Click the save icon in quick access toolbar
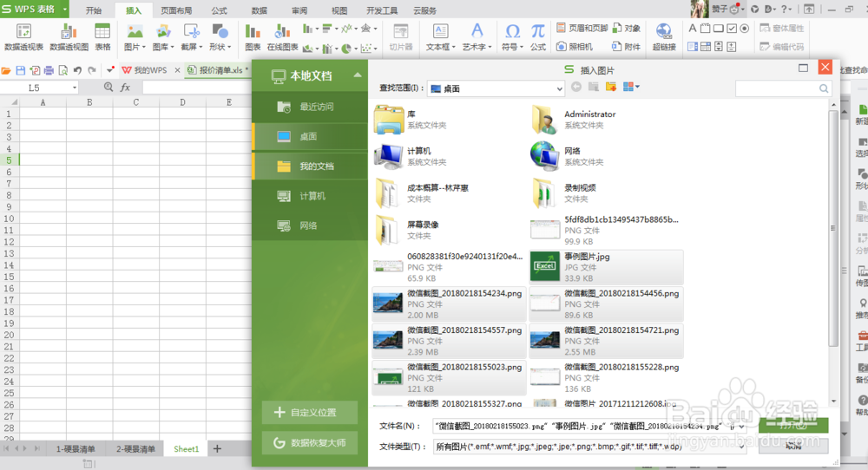This screenshot has width=868, height=470. point(21,70)
